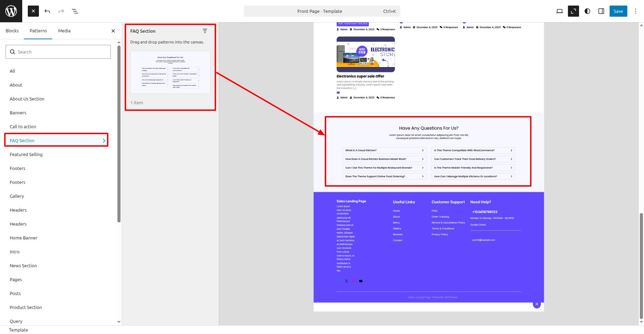This screenshot has height=334, width=644.
Task: Expand the 'What Is A Cloud Kitchen?' question
Action: [384, 150]
